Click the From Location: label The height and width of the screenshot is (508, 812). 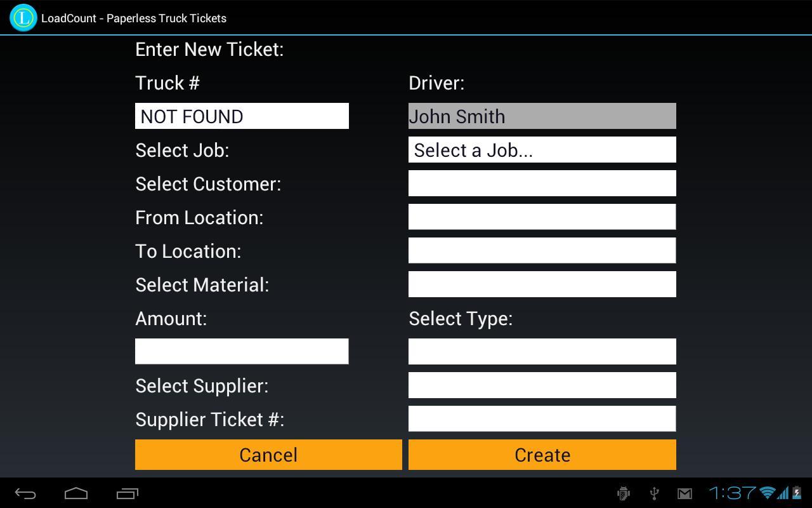[199, 218]
